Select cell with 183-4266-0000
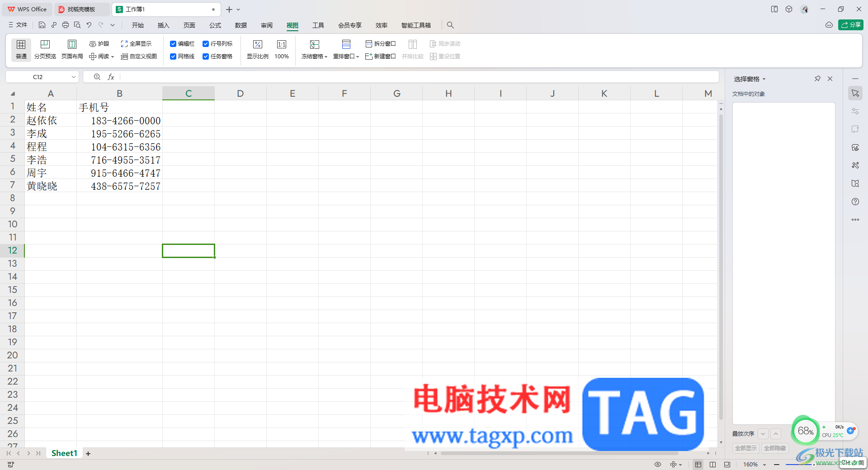The height and width of the screenshot is (470, 868). click(120, 121)
